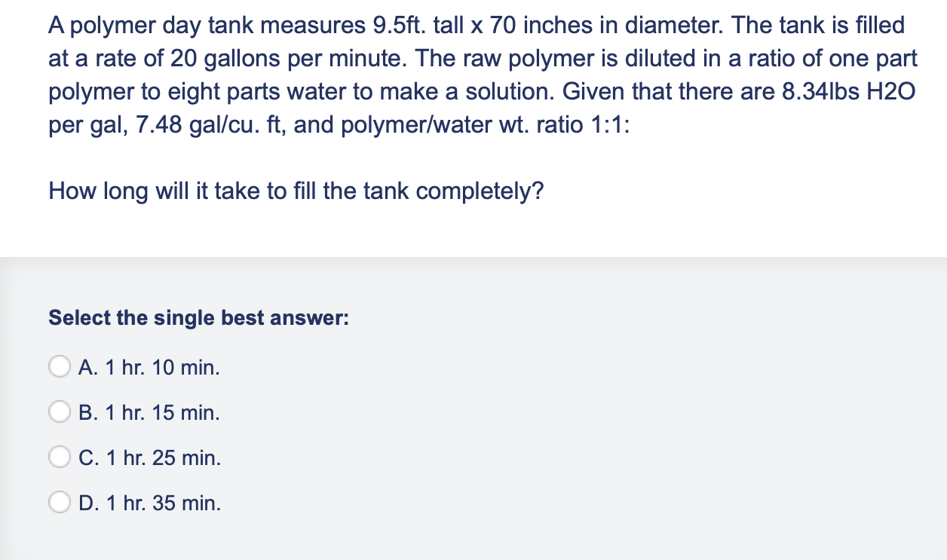Screen dimensions: 947x560
Task: Click the label text 'D. 1 hr. 35 min.'
Action: click(x=149, y=503)
